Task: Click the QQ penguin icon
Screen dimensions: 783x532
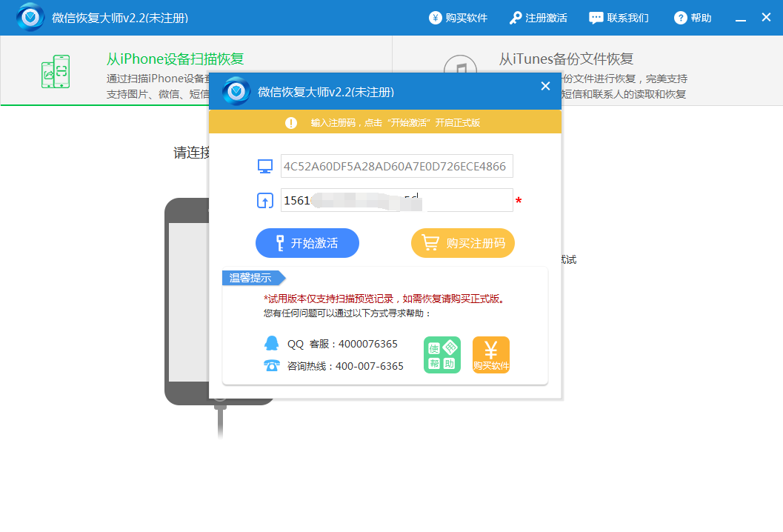Action: [x=272, y=343]
